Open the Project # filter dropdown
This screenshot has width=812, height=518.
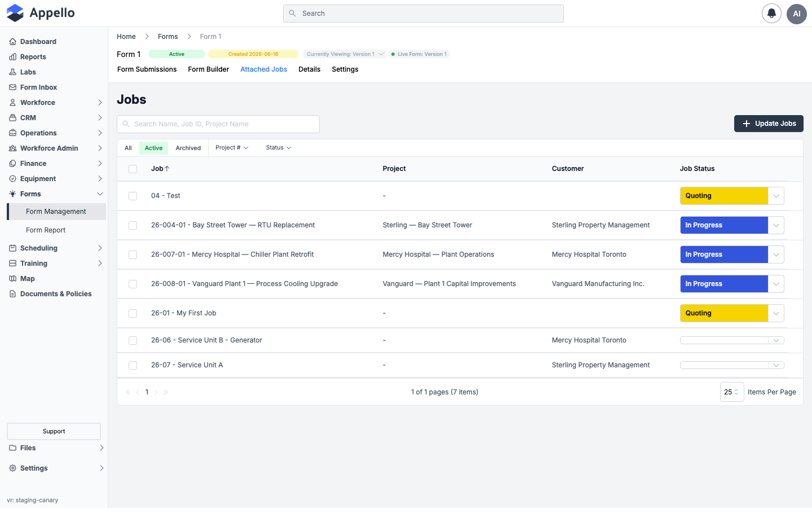click(232, 148)
